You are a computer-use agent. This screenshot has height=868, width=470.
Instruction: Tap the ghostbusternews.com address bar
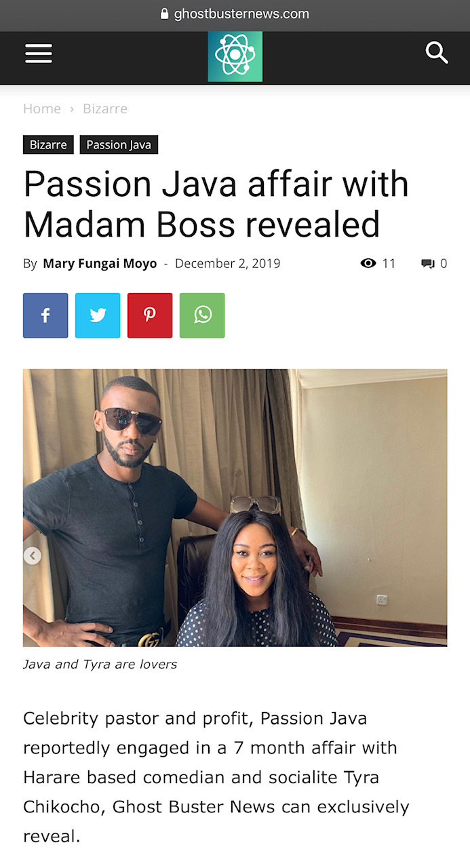[x=235, y=14]
